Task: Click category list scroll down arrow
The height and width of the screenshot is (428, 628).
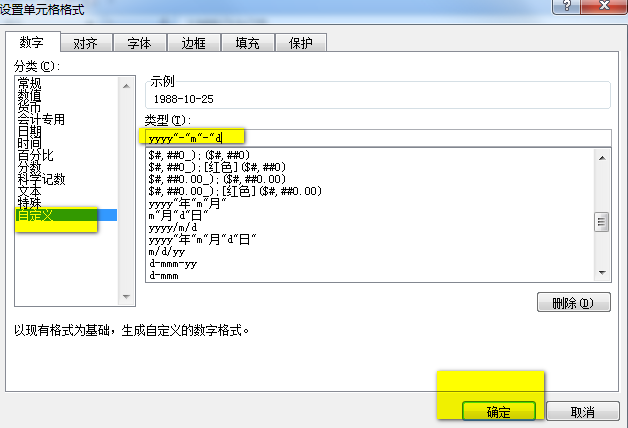Action: click(127, 297)
